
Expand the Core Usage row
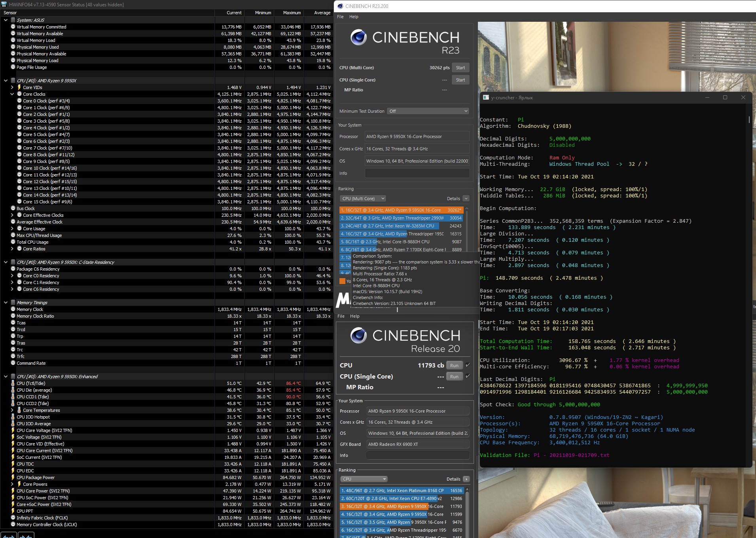click(12, 229)
